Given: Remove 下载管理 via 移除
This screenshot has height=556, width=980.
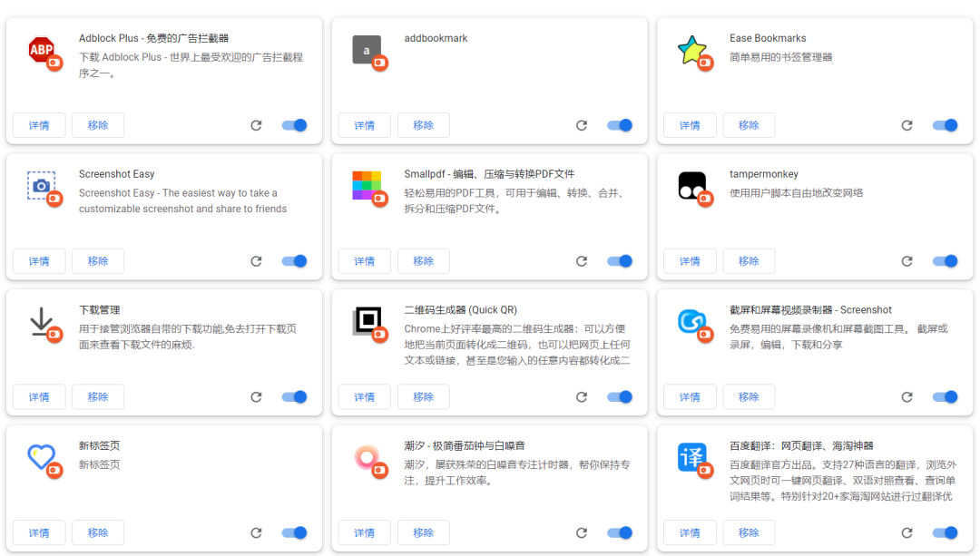Looking at the screenshot, I should click(98, 397).
